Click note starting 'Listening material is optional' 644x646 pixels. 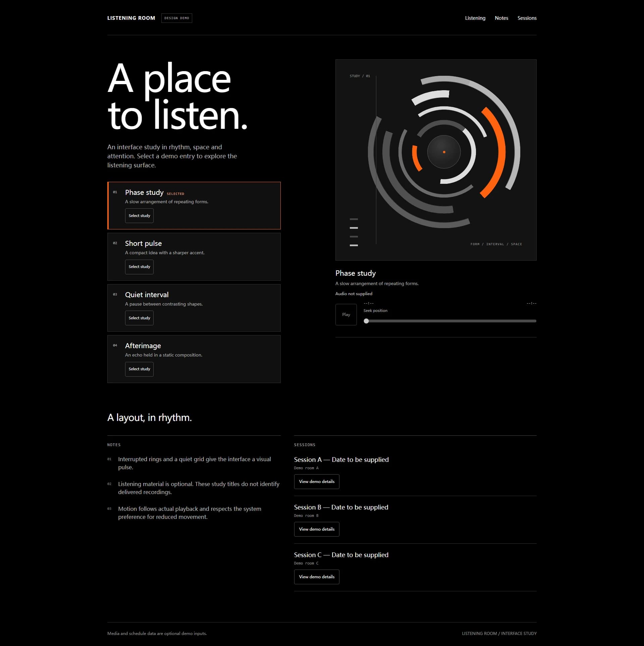coord(199,488)
